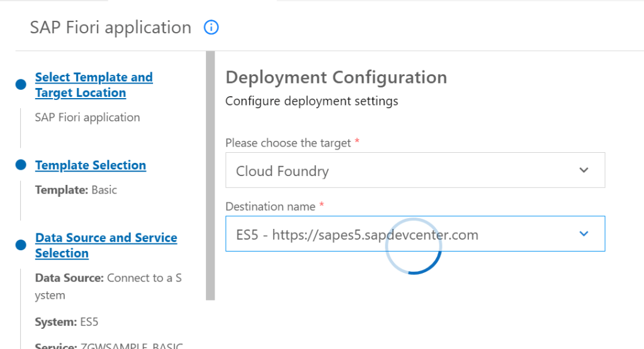Go back to the Template Selection step
The width and height of the screenshot is (644, 349).
point(91,165)
